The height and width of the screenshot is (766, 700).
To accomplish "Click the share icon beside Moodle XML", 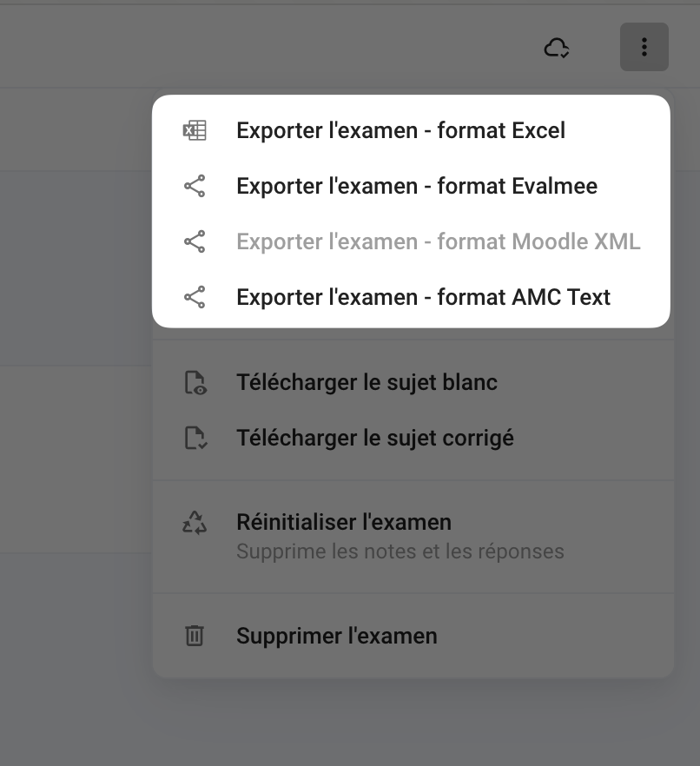I will tap(195, 241).
